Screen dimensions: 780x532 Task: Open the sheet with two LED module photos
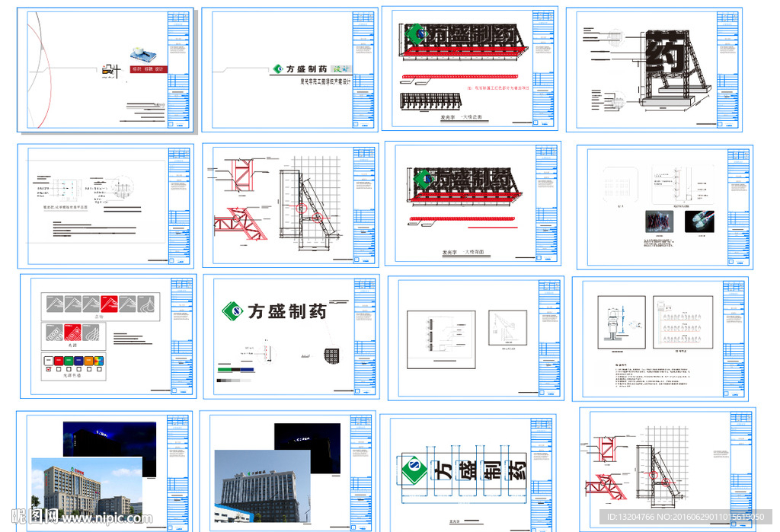click(x=665, y=207)
